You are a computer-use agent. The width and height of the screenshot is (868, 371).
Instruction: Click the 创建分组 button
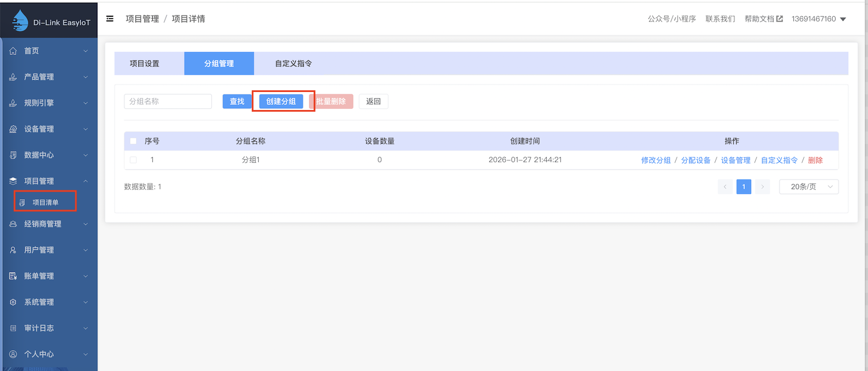[281, 101]
